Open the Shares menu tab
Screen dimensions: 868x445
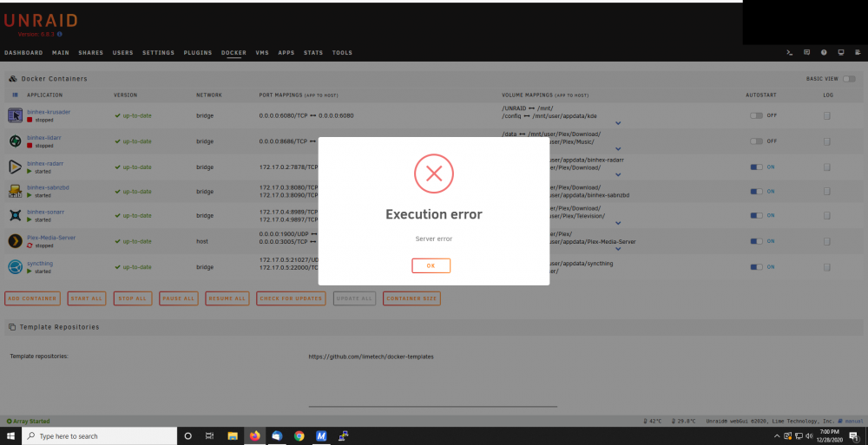click(x=91, y=53)
